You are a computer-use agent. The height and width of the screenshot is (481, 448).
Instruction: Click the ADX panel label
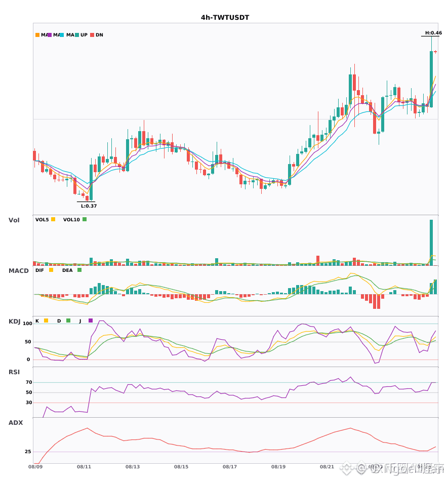pos(16,423)
